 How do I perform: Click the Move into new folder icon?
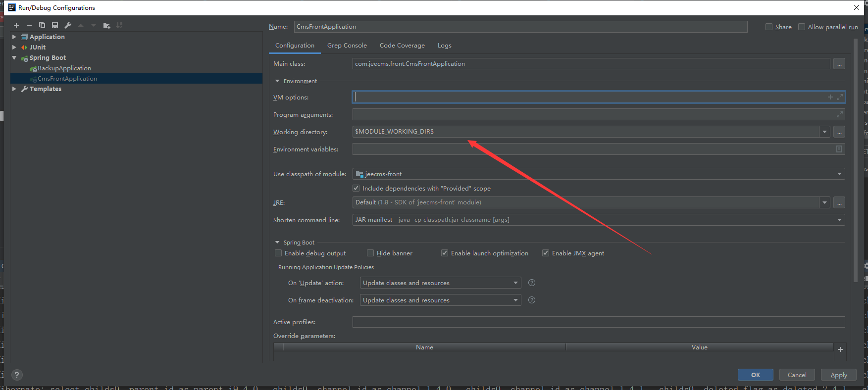coord(106,25)
